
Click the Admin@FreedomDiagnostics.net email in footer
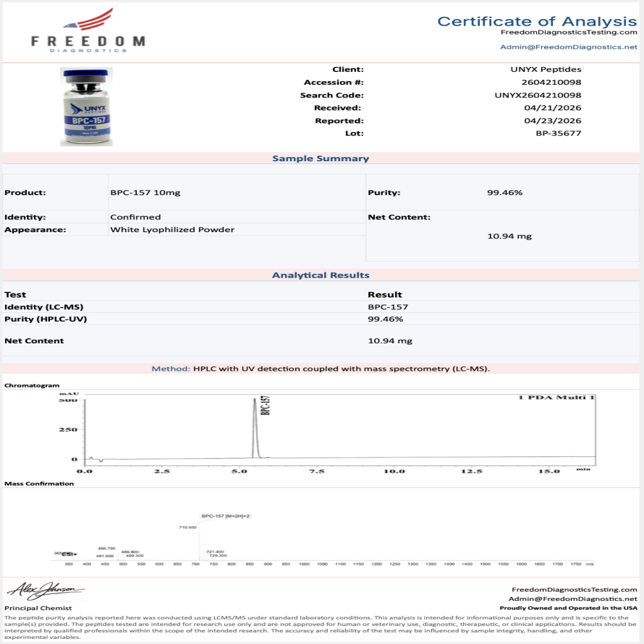(573, 599)
